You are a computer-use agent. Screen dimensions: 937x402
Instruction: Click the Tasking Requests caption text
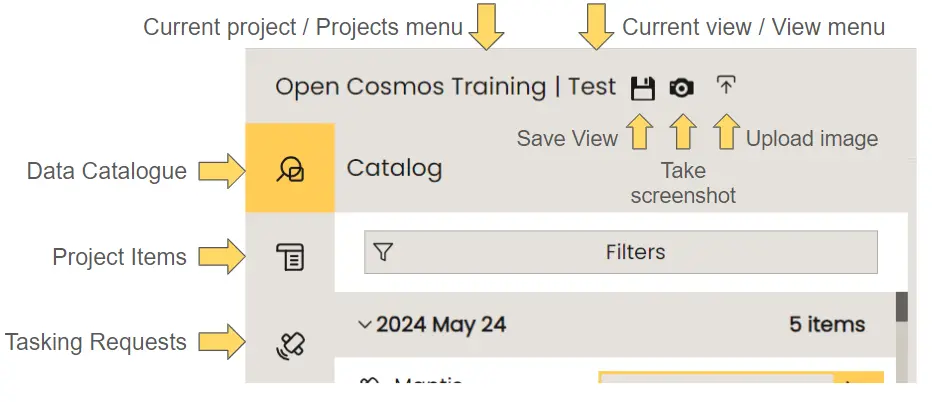[x=96, y=342]
